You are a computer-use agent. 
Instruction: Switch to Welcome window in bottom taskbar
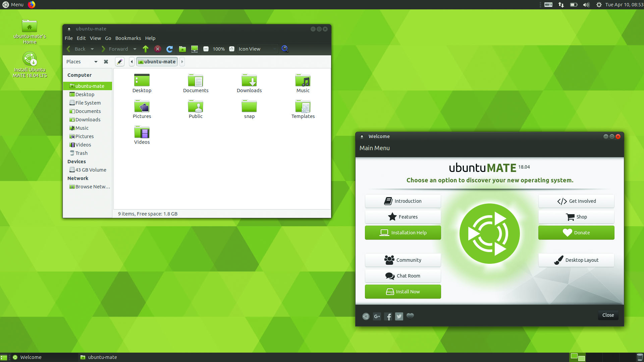click(x=44, y=357)
